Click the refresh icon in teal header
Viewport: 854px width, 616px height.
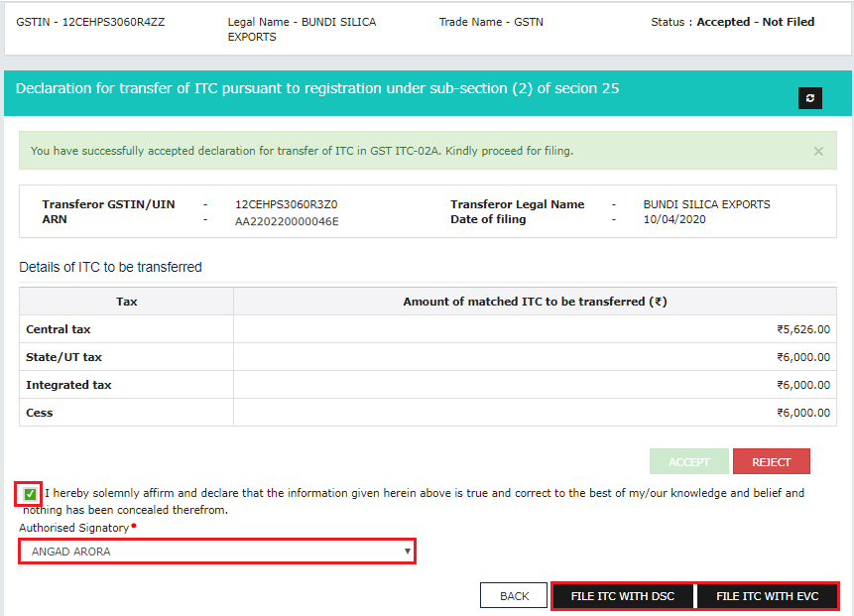(x=810, y=98)
